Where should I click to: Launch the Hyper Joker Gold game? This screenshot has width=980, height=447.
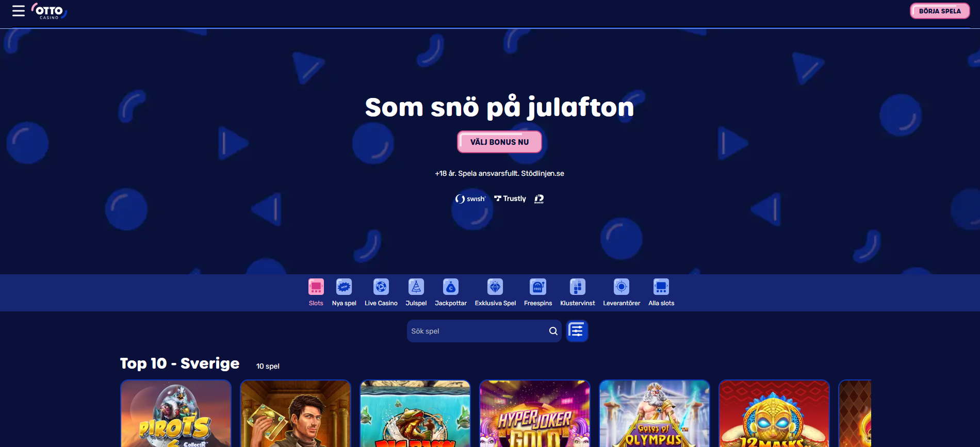pos(535,413)
